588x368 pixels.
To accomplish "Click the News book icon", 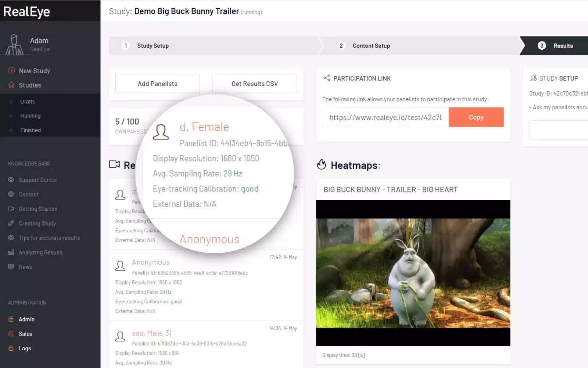I will tap(11, 267).
